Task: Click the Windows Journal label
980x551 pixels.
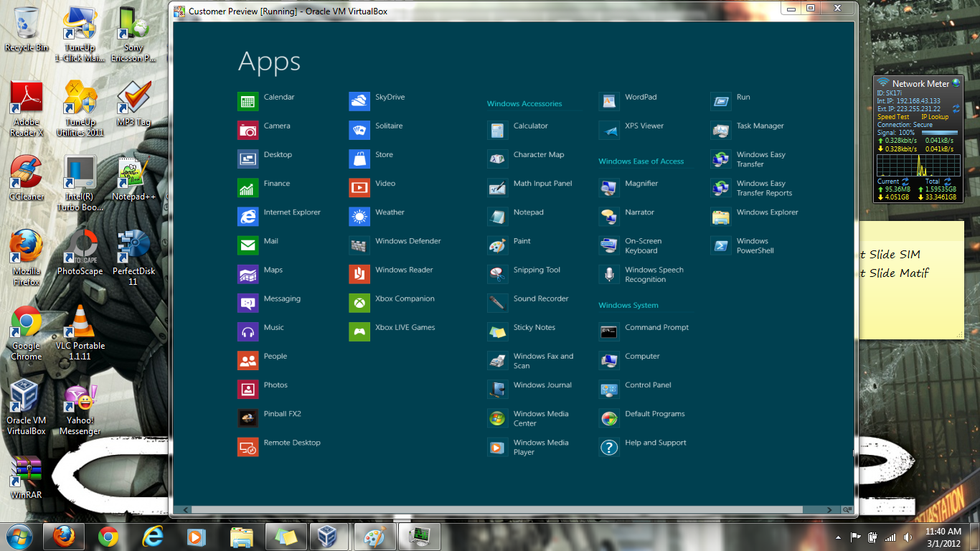Action: coord(543,385)
